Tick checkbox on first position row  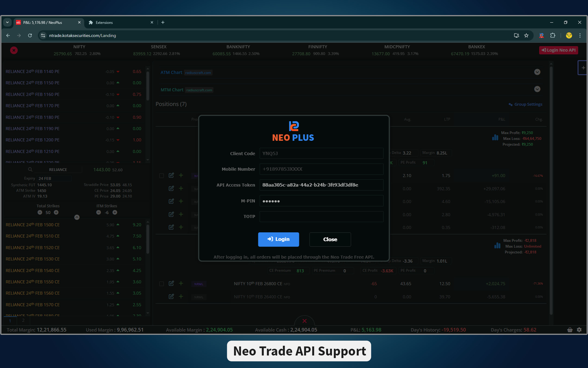(x=161, y=176)
